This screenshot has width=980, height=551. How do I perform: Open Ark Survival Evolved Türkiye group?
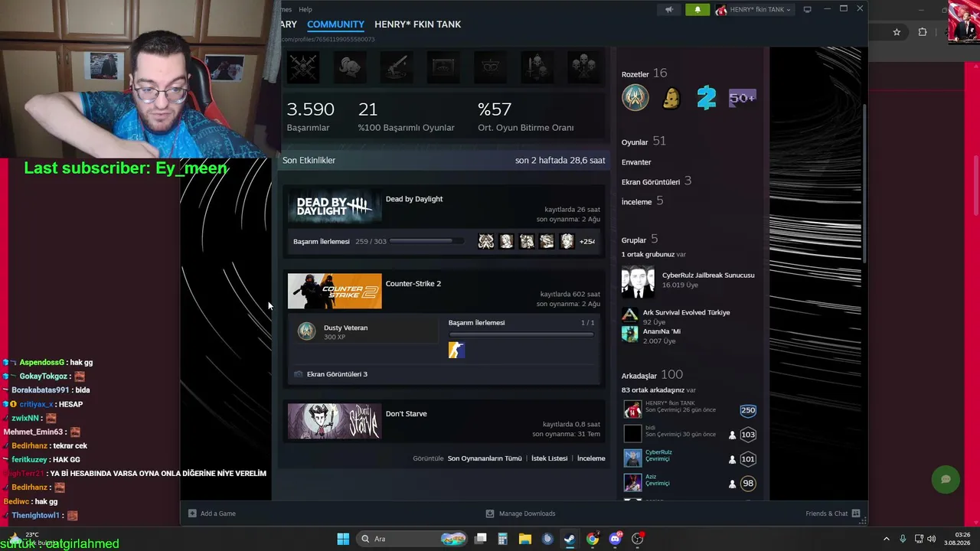coord(686,313)
